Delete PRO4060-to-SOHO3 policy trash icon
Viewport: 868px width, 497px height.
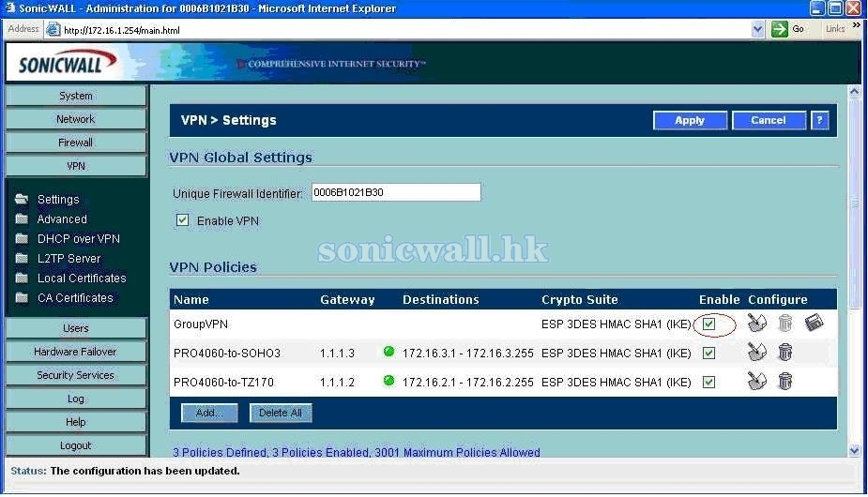pyautogui.click(x=785, y=352)
